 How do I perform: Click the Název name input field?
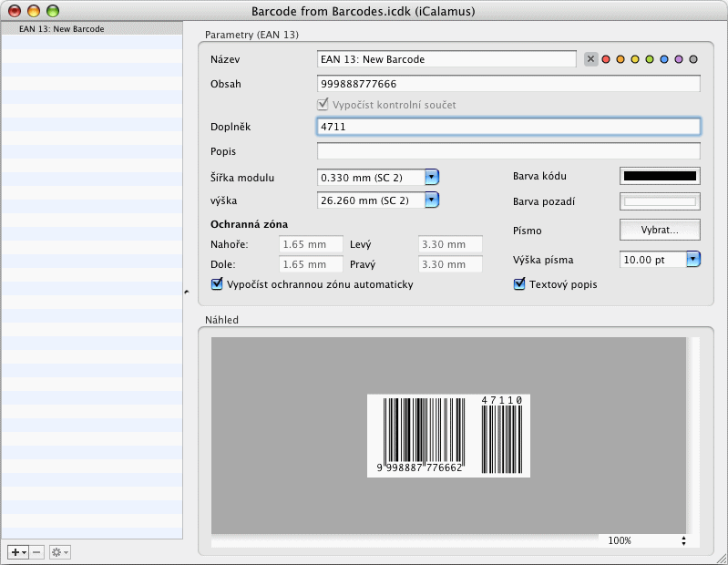tap(446, 59)
